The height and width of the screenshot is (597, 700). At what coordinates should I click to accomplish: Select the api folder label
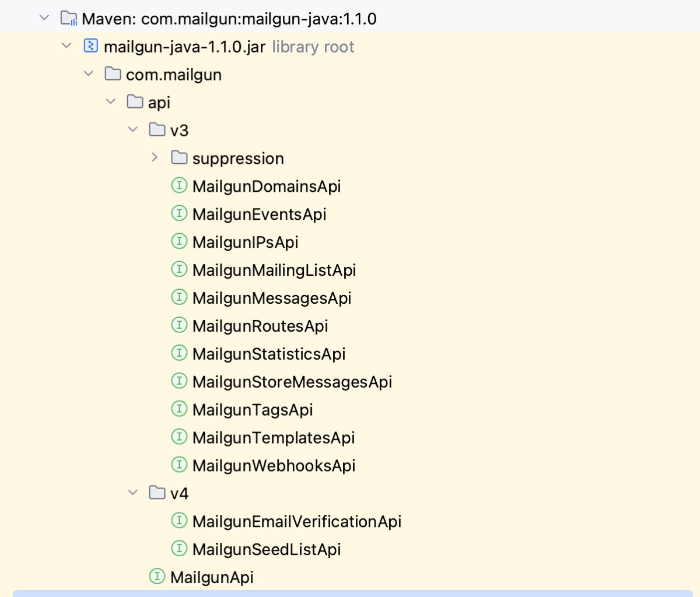(x=159, y=103)
